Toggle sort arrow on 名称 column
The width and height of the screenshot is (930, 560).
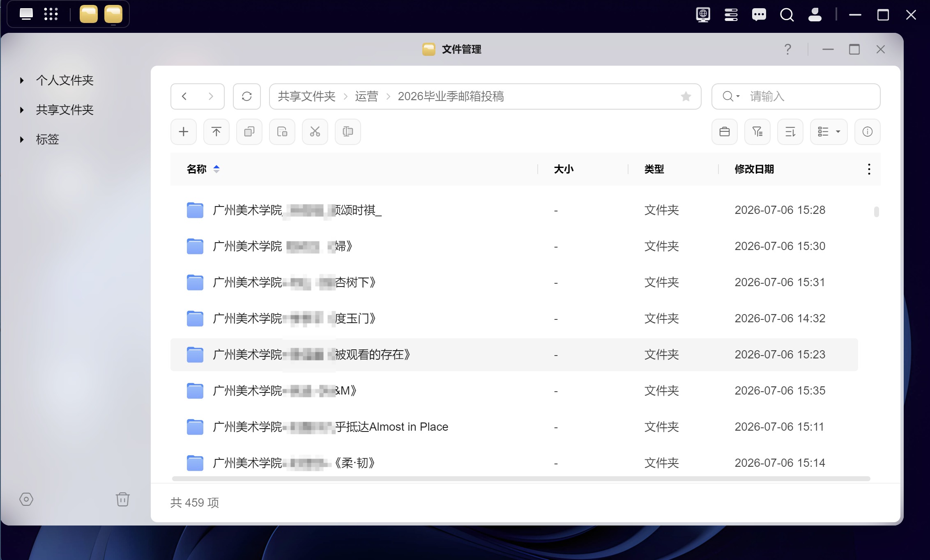[x=216, y=169]
